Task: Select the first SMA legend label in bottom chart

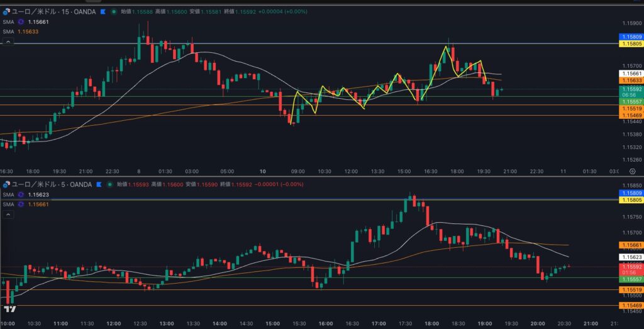Action: click(8, 195)
